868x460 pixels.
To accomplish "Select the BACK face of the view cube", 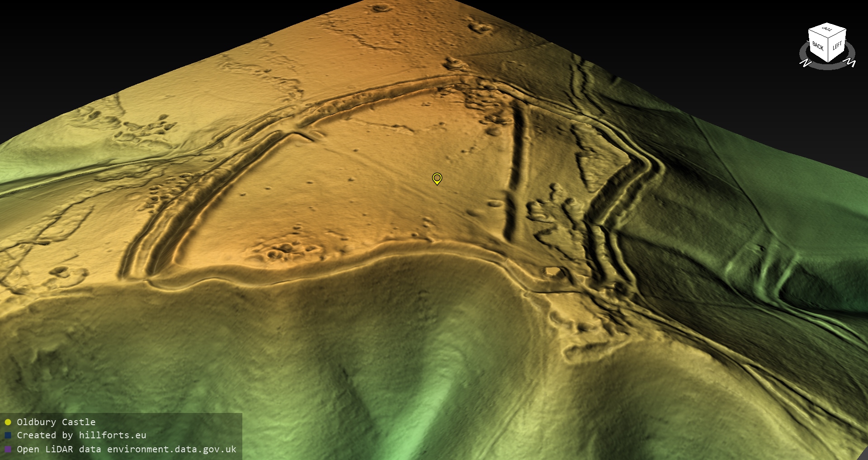I will point(818,47).
